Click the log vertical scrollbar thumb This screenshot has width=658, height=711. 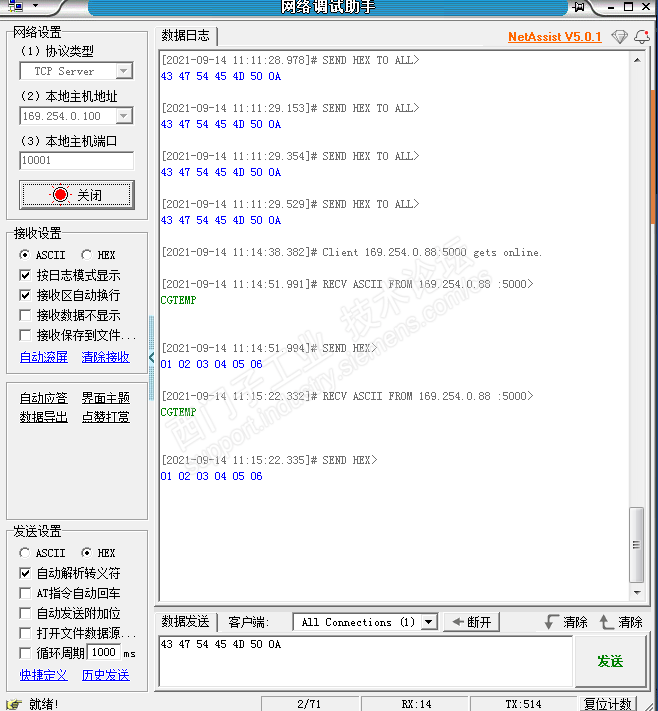(637, 545)
